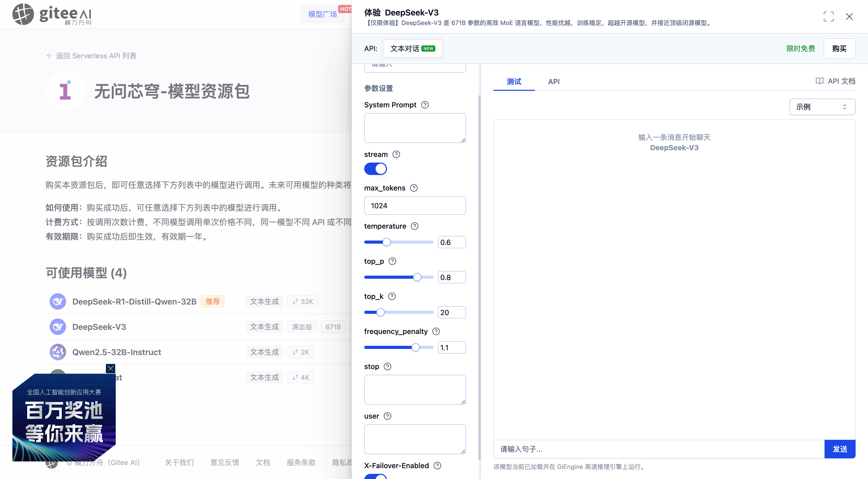Screen dimensions: 868x479
Task: Focus the stop text area
Action: click(415, 389)
